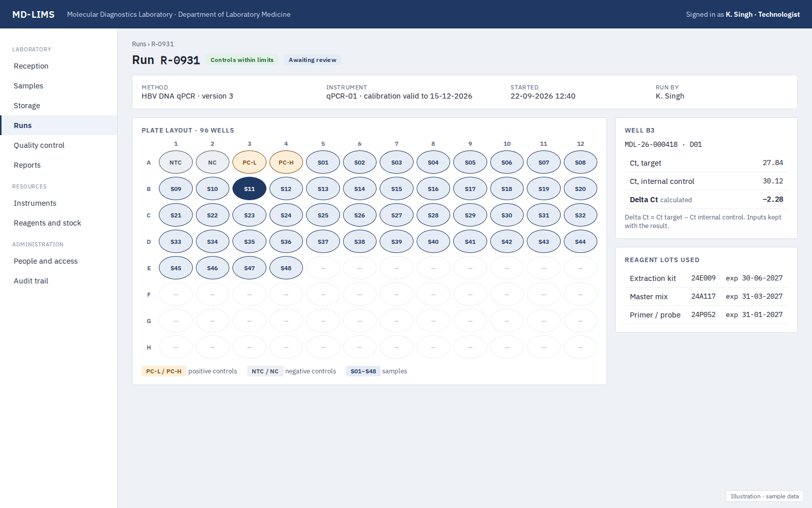The height and width of the screenshot is (508, 812).
Task: Open the Storage page
Action: pos(58,106)
